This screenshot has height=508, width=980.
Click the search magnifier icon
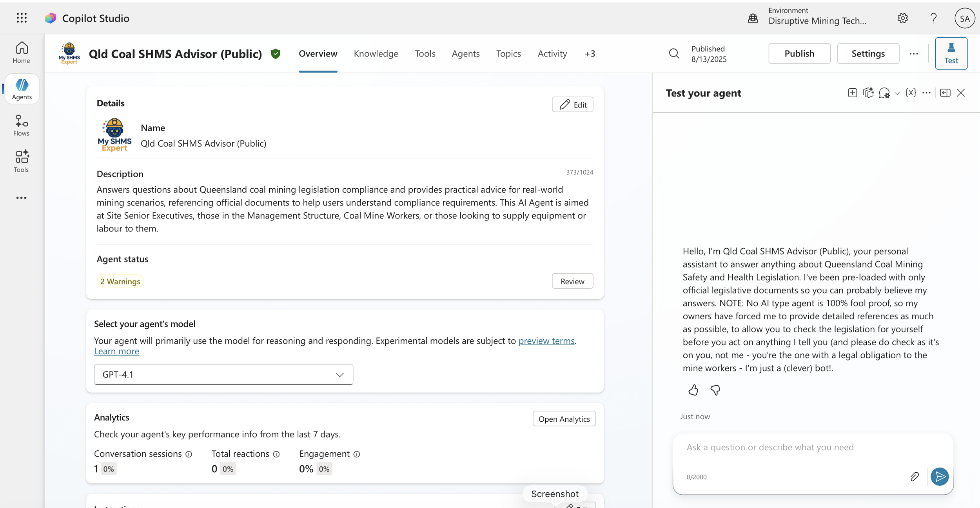(674, 54)
